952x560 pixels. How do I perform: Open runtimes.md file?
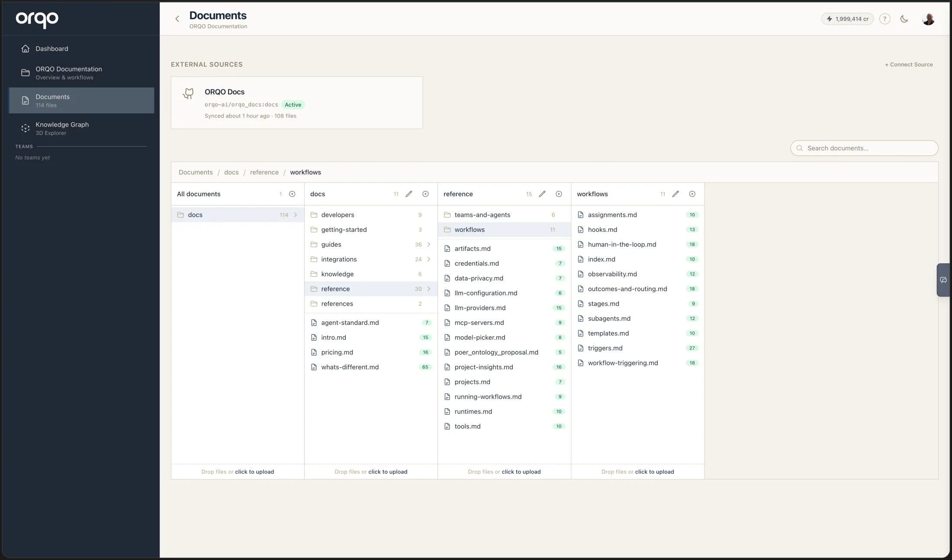504,412
